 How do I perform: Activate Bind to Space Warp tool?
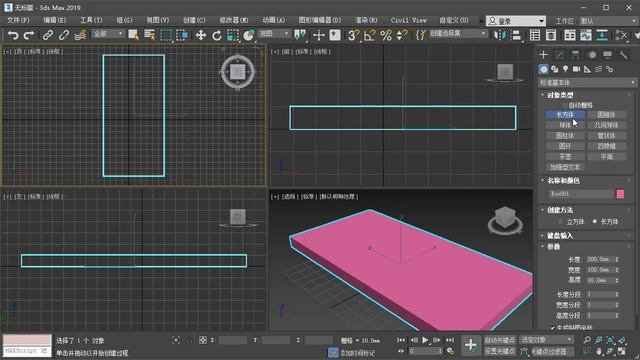point(80,35)
